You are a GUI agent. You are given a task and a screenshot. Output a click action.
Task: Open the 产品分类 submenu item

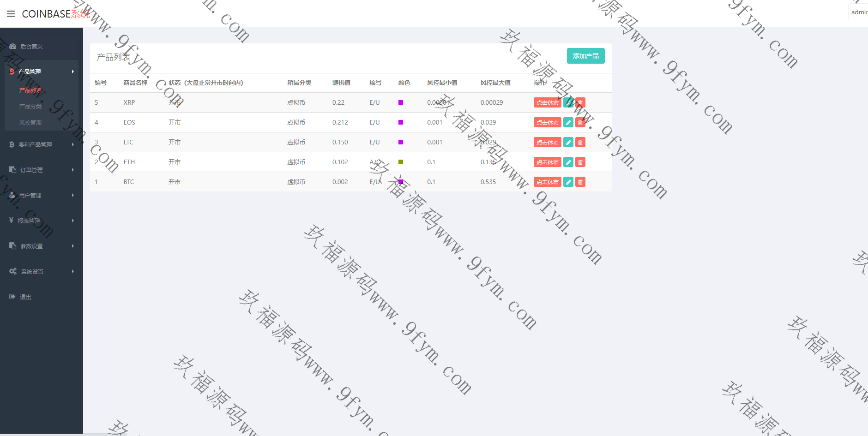30,106
